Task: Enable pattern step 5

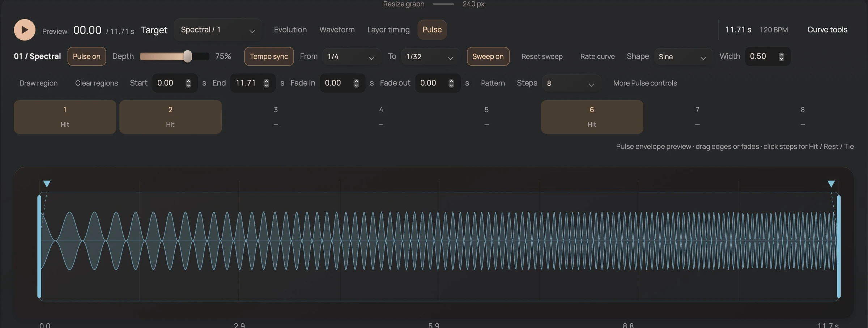Action: [x=486, y=117]
